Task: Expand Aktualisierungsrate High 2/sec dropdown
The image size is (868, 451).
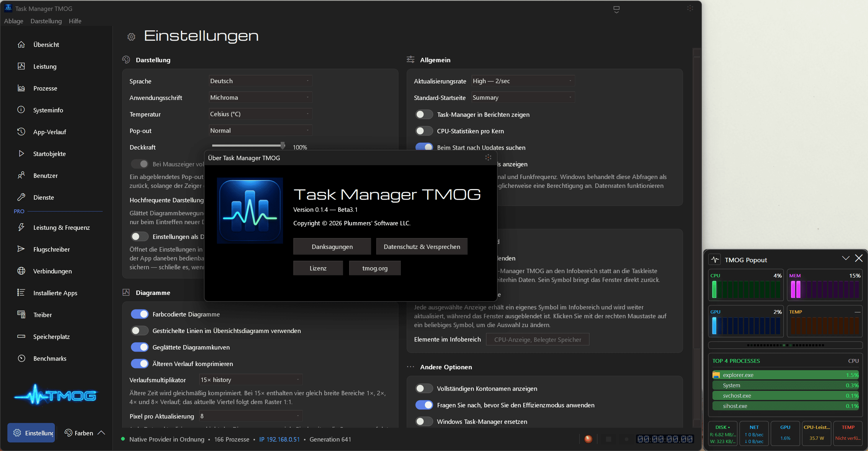Action: click(523, 81)
